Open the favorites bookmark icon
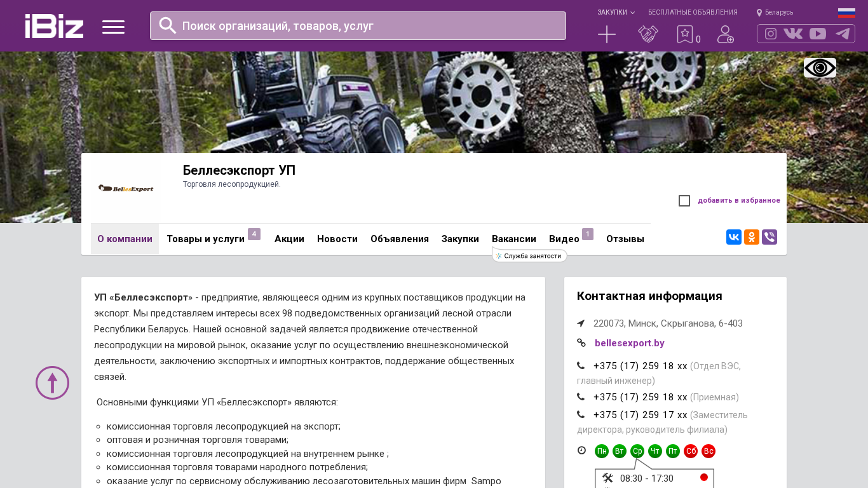Viewport: 868px width, 488px height. point(685,34)
